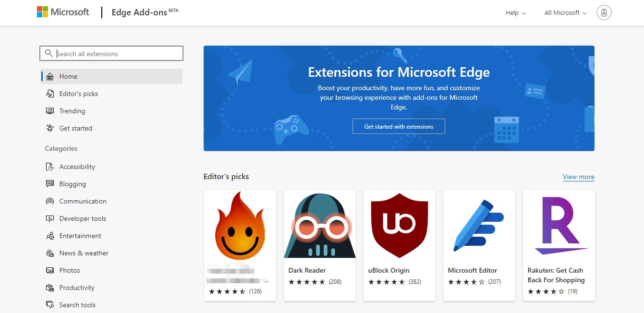
Task: Click the Microsoft logo in header
Action: 63,12
